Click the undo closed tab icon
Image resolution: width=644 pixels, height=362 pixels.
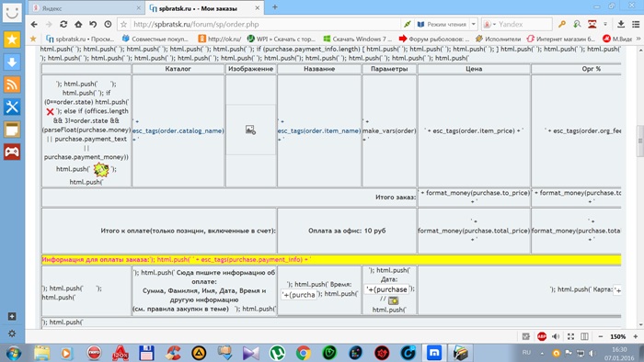[93, 25]
